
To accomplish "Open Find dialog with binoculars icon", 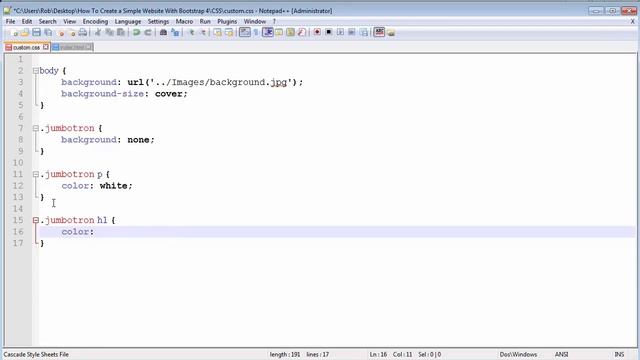I will click(x=163, y=32).
